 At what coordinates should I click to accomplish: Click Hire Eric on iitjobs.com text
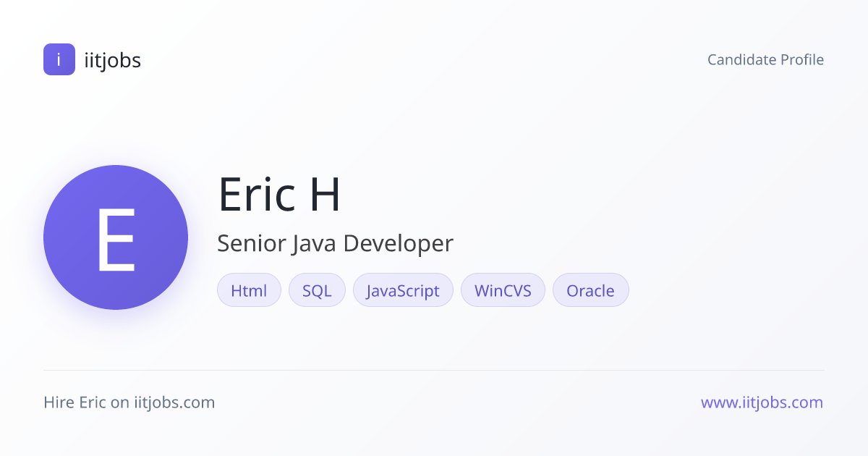[129, 402]
